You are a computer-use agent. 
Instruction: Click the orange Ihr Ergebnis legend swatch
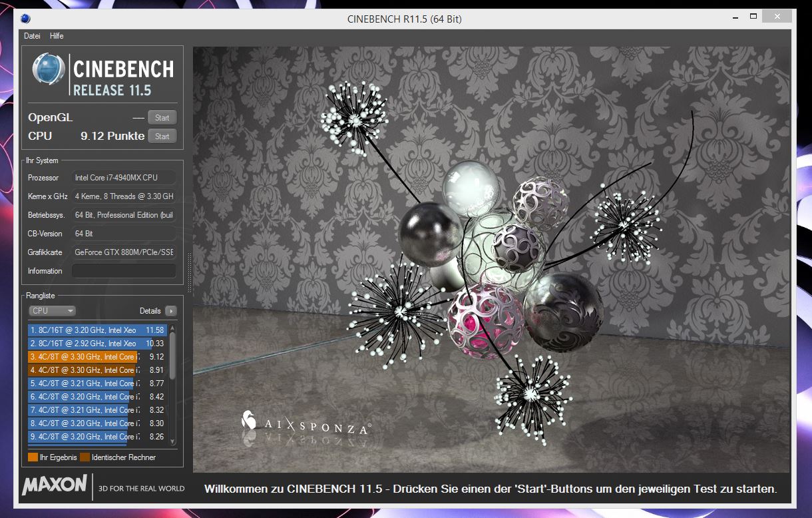[33, 457]
